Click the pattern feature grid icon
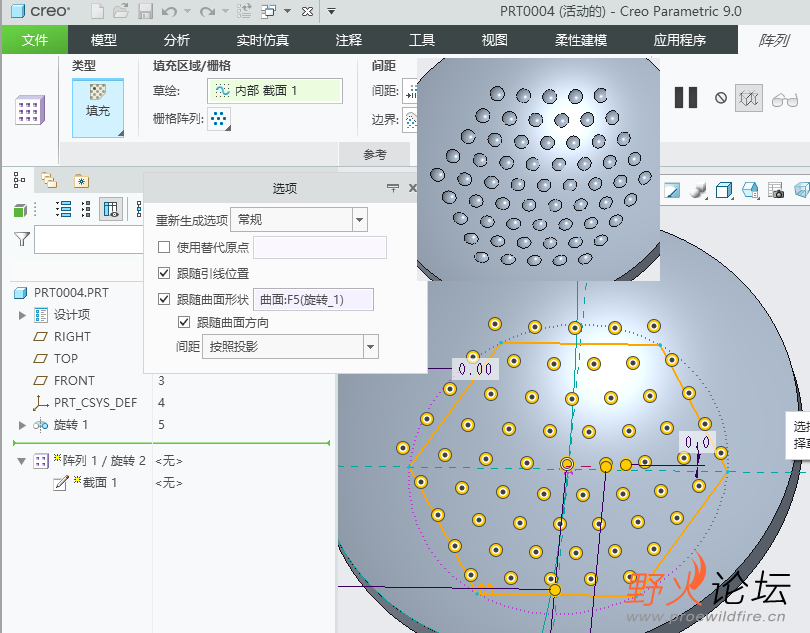The width and height of the screenshot is (810, 633). (30, 110)
